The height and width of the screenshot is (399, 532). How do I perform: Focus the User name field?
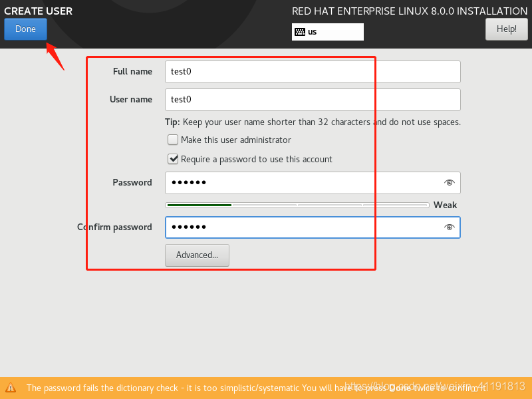(x=313, y=99)
